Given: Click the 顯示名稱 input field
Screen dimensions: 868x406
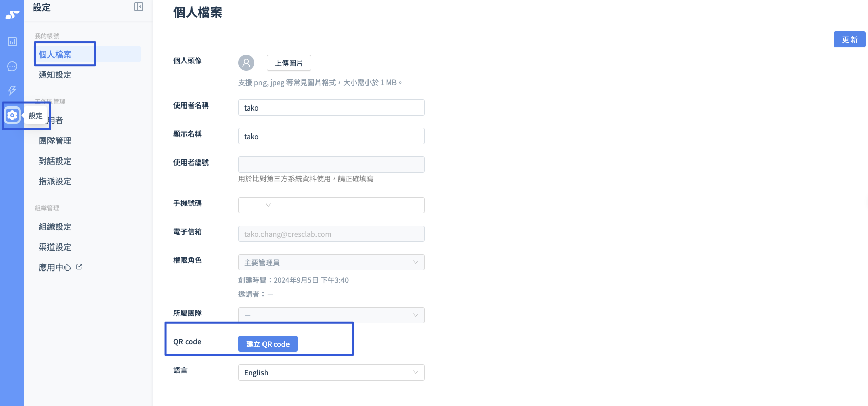Looking at the screenshot, I should tap(331, 136).
